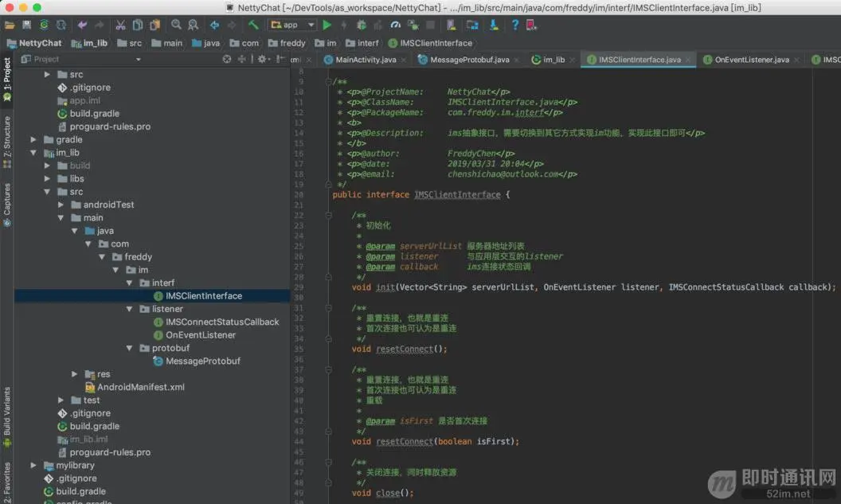Image resolution: width=841 pixels, height=504 pixels.
Task: Open the SDK Manager download icon
Action: (494, 25)
